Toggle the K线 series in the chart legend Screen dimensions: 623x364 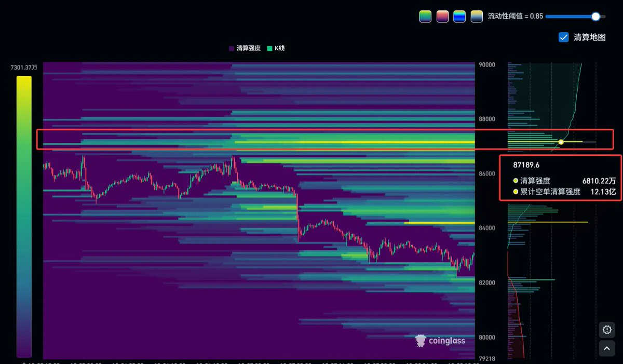coord(276,48)
